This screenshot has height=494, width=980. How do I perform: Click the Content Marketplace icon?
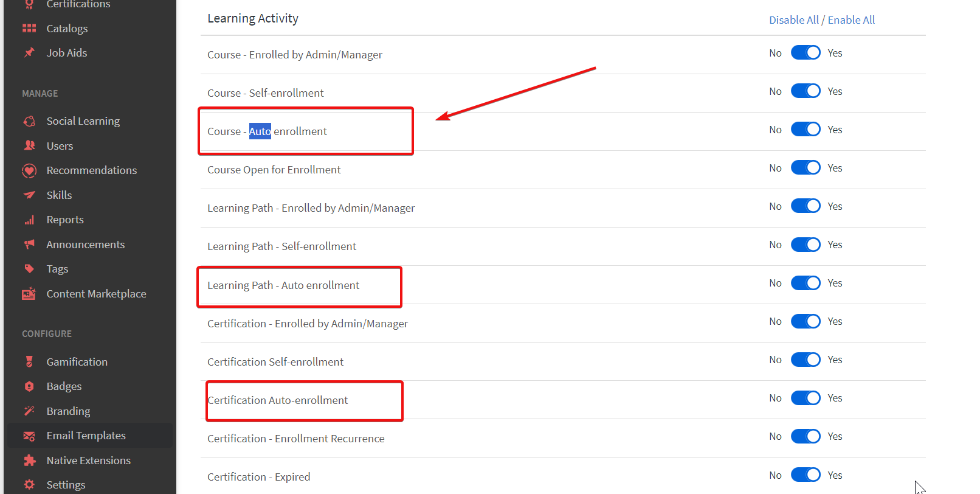pyautogui.click(x=29, y=294)
